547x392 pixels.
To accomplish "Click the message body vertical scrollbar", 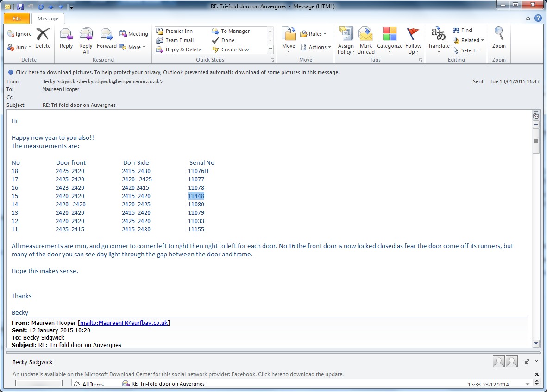I will (x=536, y=231).
